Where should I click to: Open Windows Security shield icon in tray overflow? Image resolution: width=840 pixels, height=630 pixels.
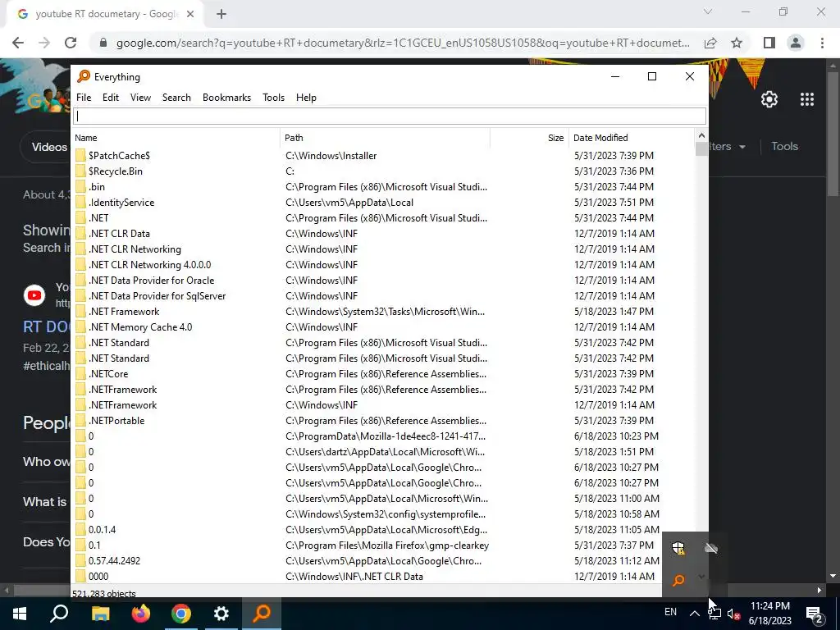[x=678, y=548]
